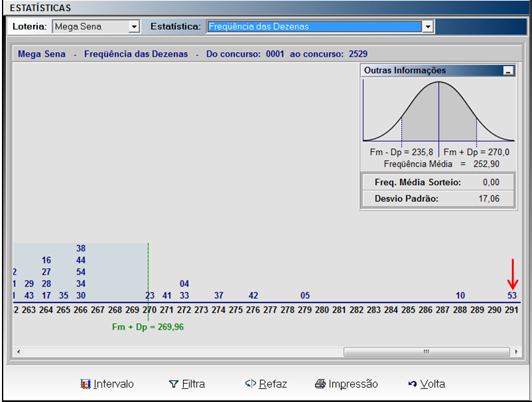
Task: Click the Fm - Dp = 235,8 label
Action: coord(401,152)
